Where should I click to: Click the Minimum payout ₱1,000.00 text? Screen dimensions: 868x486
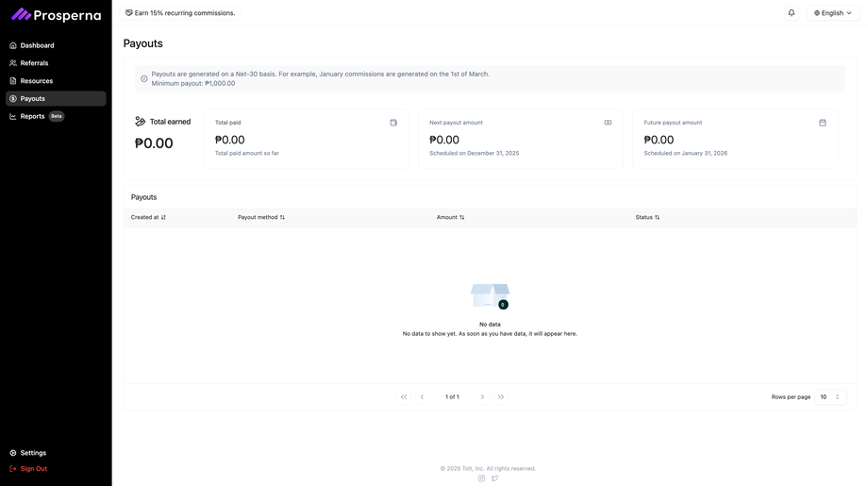click(193, 84)
